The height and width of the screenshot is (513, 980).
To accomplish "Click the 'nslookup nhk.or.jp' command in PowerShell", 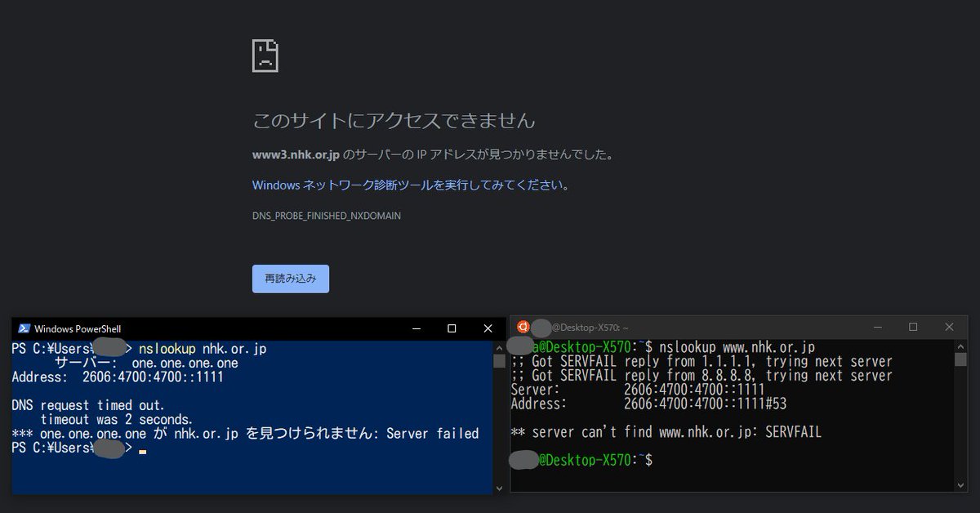I will click(203, 349).
